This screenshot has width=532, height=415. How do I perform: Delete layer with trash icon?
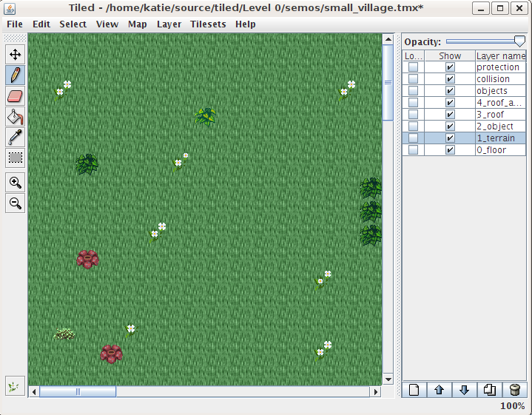pos(514,390)
